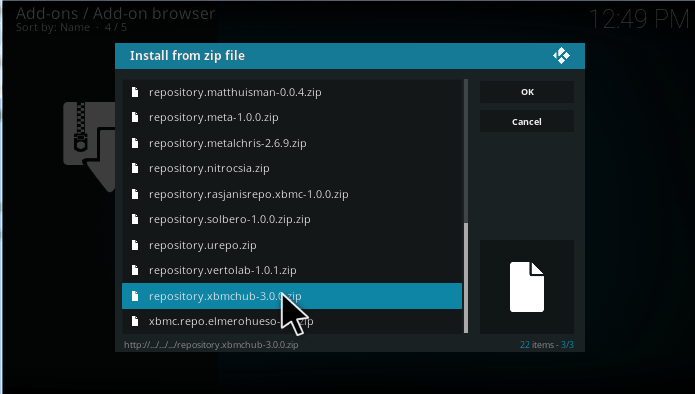Screen dimensions: 695x394
Task: Select repository.meta-1.0.0.zip
Action: (292, 117)
